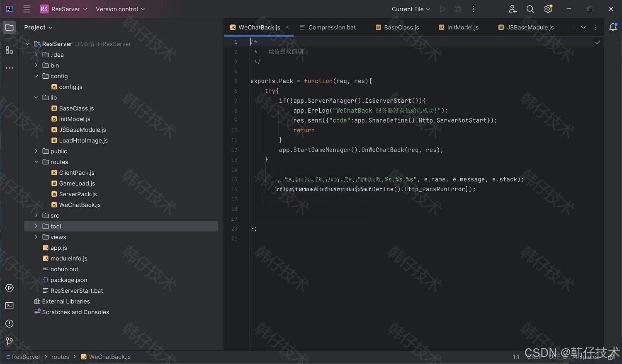Select package.json file

[x=65, y=280]
